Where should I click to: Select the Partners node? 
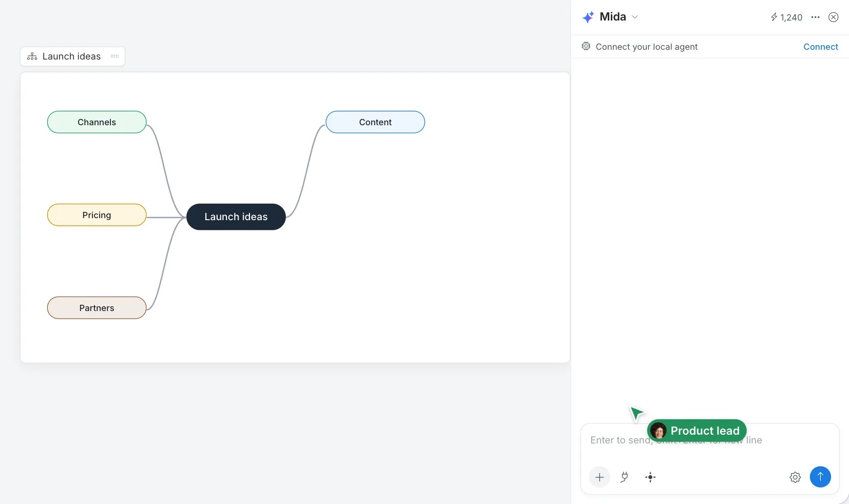coord(97,308)
